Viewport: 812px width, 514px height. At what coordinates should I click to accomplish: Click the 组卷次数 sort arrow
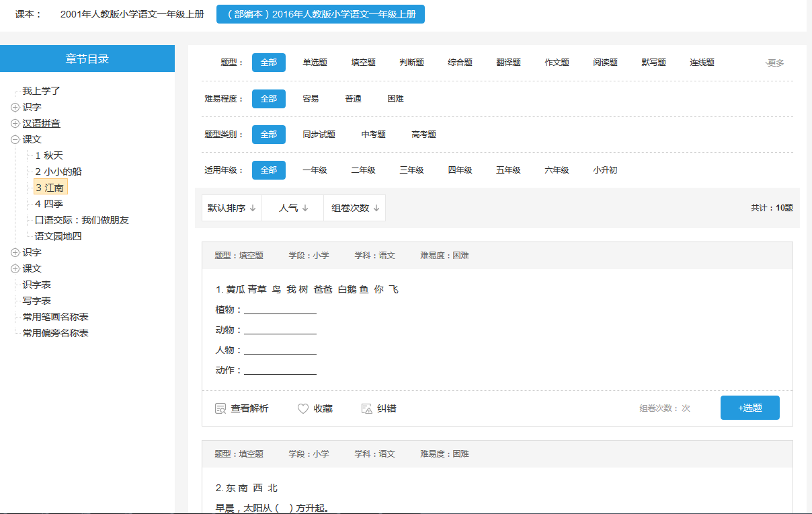click(376, 209)
